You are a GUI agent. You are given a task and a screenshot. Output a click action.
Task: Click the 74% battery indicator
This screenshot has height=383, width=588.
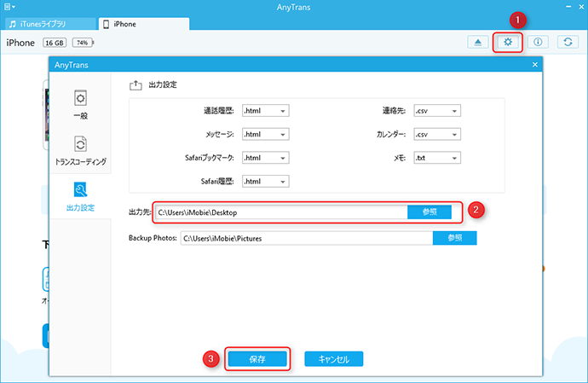83,43
